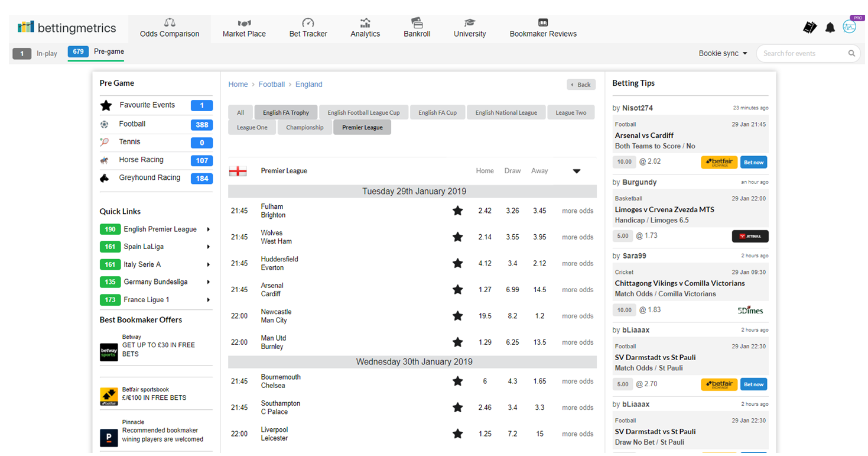Viewport: 868px width, 456px height.
Task: Open Football breadcrumb link
Action: tap(272, 85)
